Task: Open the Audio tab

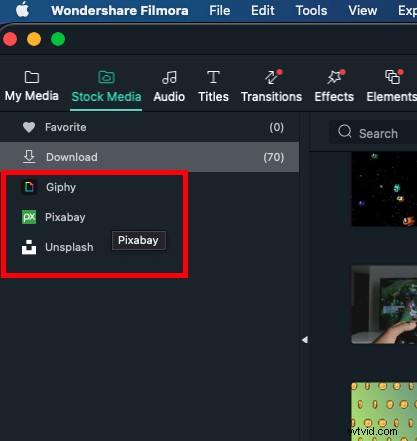Action: 169,87
